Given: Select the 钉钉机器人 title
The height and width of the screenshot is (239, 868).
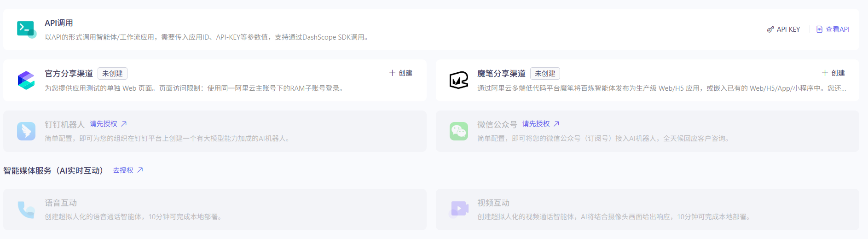Looking at the screenshot, I should (64, 124).
